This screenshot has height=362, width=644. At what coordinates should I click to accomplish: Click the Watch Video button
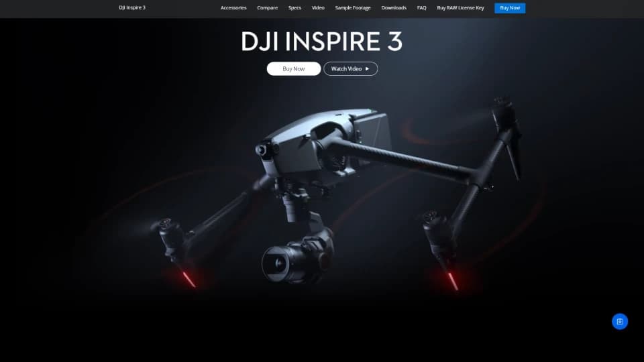[350, 68]
